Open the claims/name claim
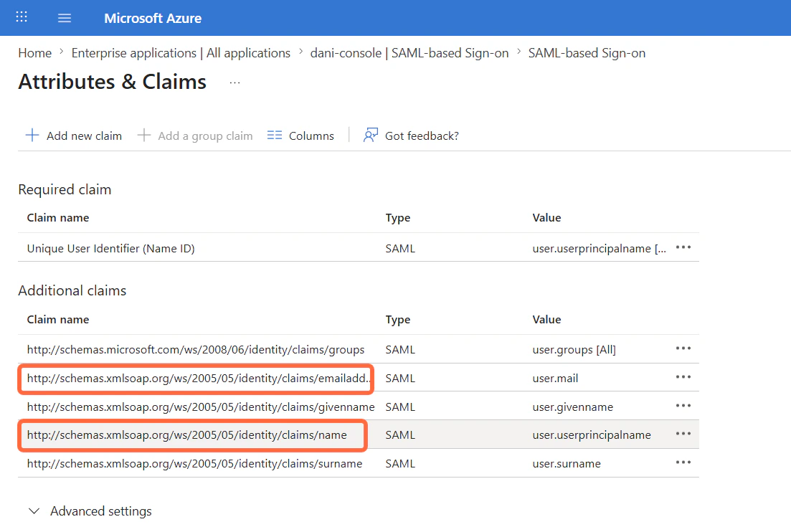791x532 pixels. [x=186, y=434]
